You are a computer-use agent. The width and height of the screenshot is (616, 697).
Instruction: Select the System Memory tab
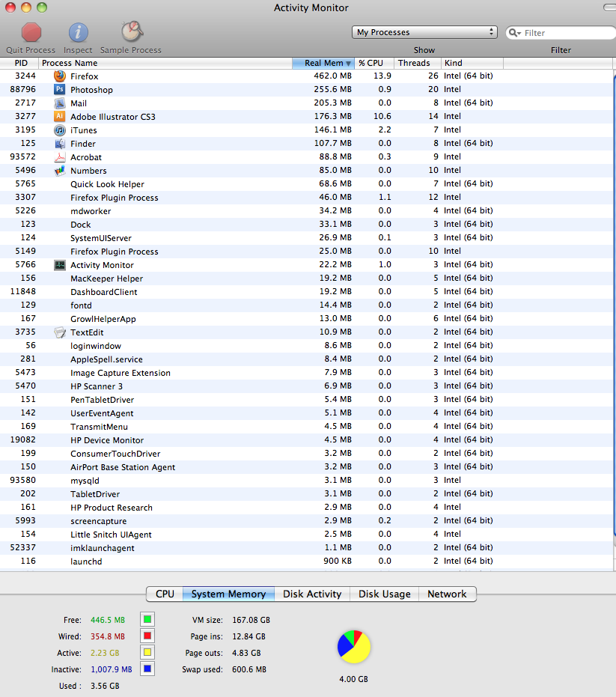[228, 594]
